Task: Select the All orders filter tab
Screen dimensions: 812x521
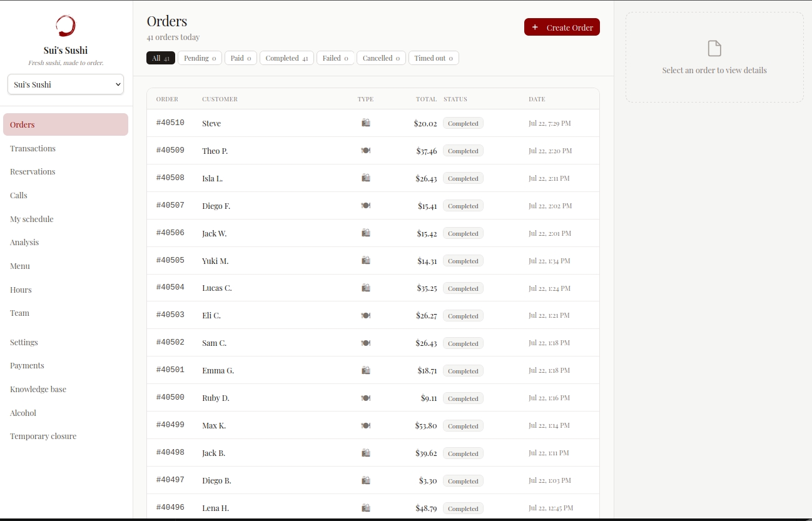Action: tap(161, 58)
